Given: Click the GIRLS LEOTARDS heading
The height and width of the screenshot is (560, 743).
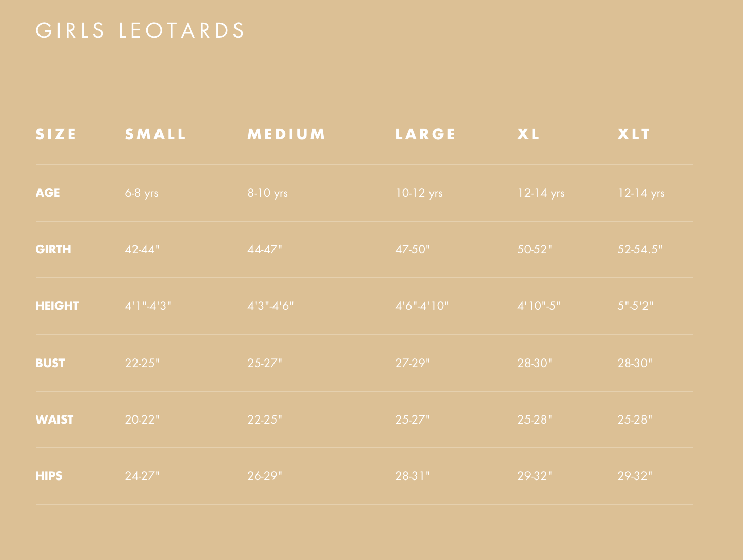Looking at the screenshot, I should click(x=140, y=31).
